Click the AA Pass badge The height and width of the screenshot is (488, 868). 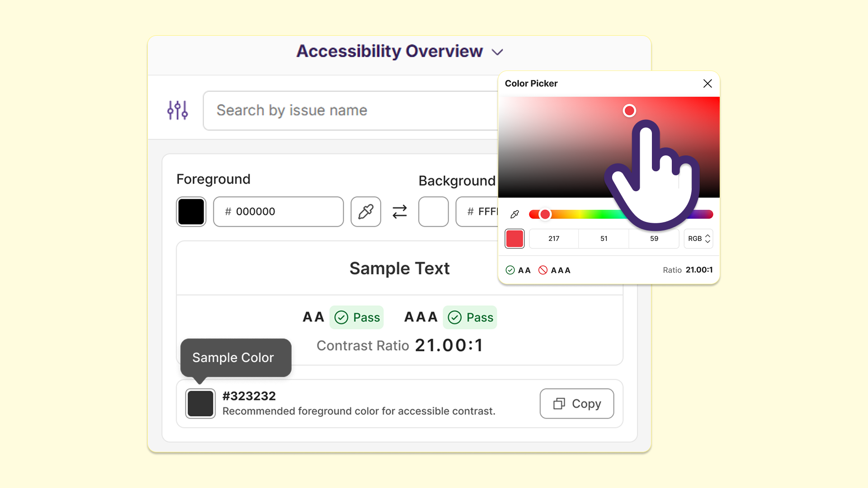[357, 317]
